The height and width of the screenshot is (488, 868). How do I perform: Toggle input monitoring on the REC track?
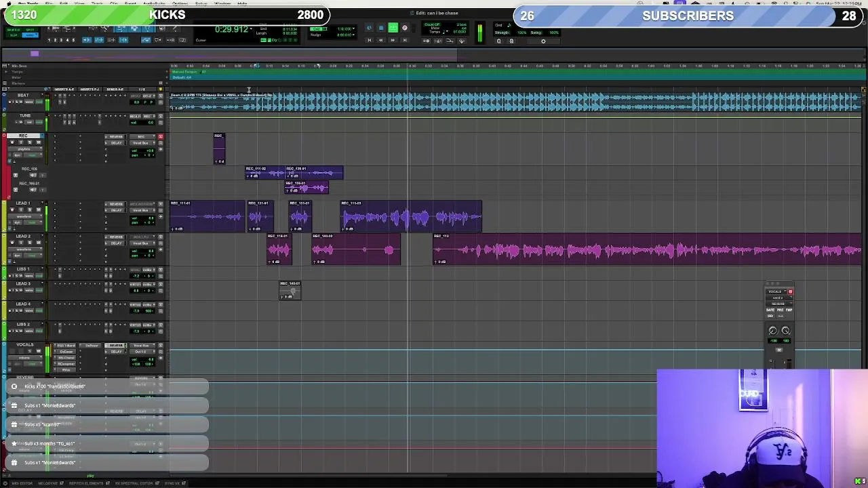(21, 142)
